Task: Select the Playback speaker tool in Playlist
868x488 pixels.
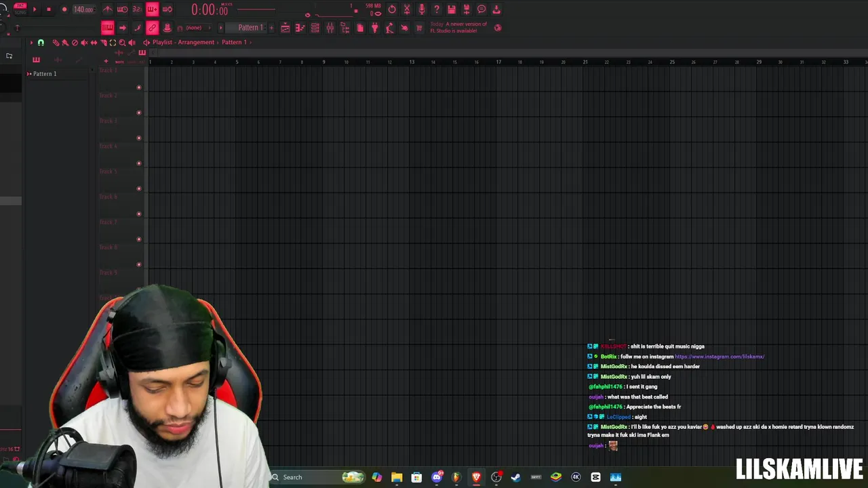Action: point(132,42)
